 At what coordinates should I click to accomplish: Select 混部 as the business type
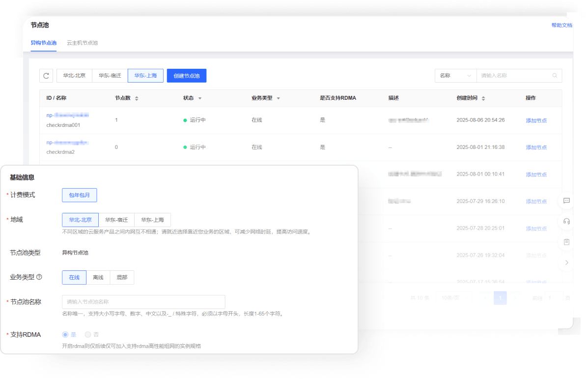[122, 277]
